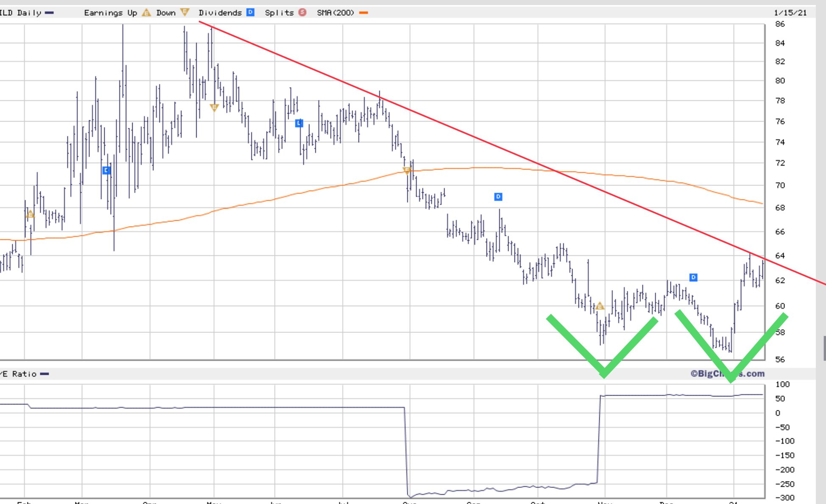Image resolution: width=826 pixels, height=504 pixels.
Task: Click the Splits S legend icon
Action: pyautogui.click(x=302, y=12)
